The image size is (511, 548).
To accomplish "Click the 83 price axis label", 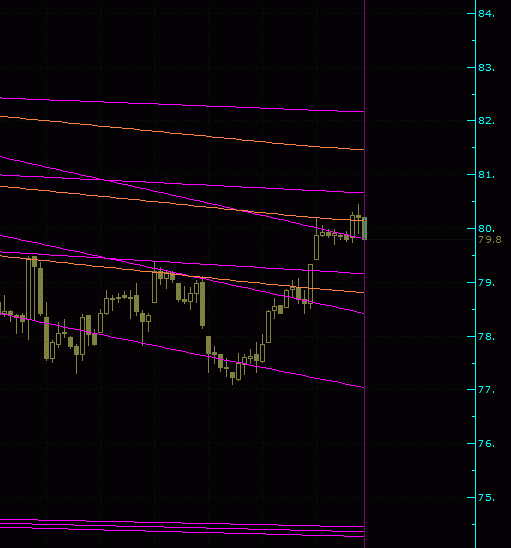I will tap(487, 67).
